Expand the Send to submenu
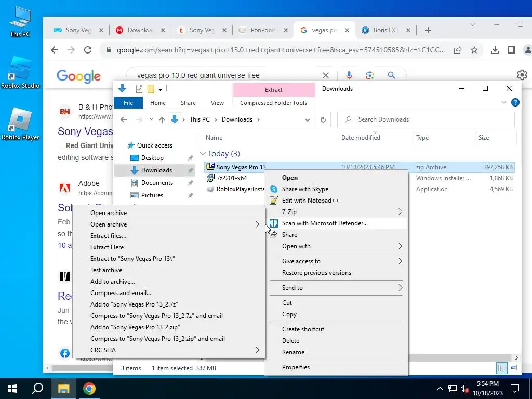 [400, 287]
